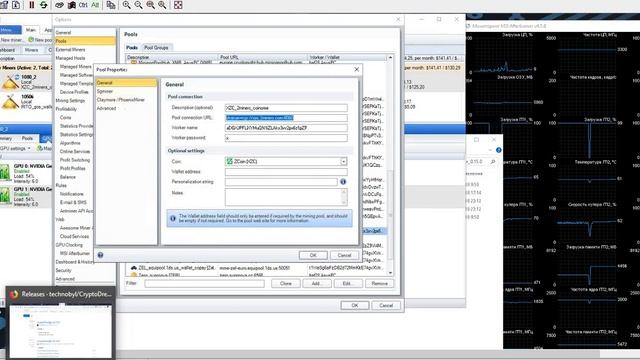Switch to the Pools tab in Options

pyautogui.click(x=132, y=48)
